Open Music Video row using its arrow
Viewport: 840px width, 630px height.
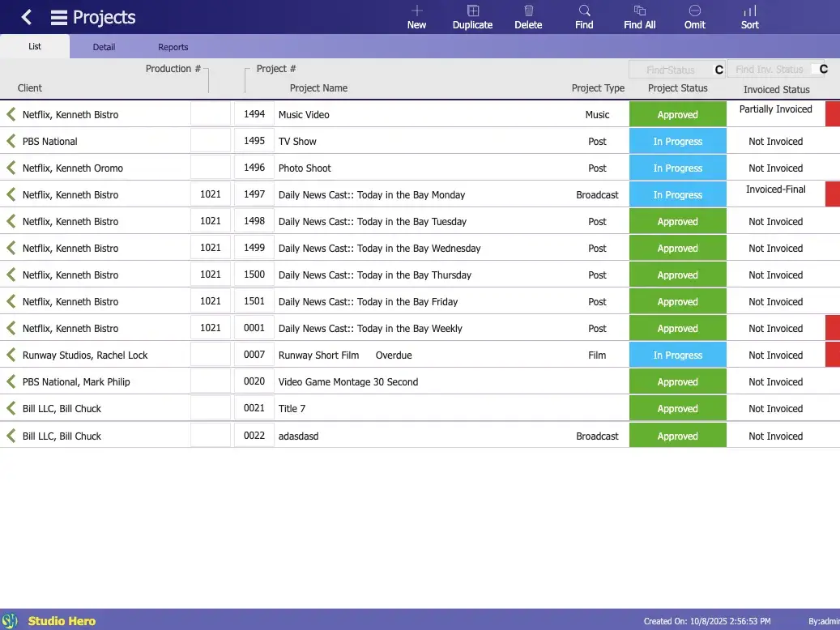tap(11, 114)
